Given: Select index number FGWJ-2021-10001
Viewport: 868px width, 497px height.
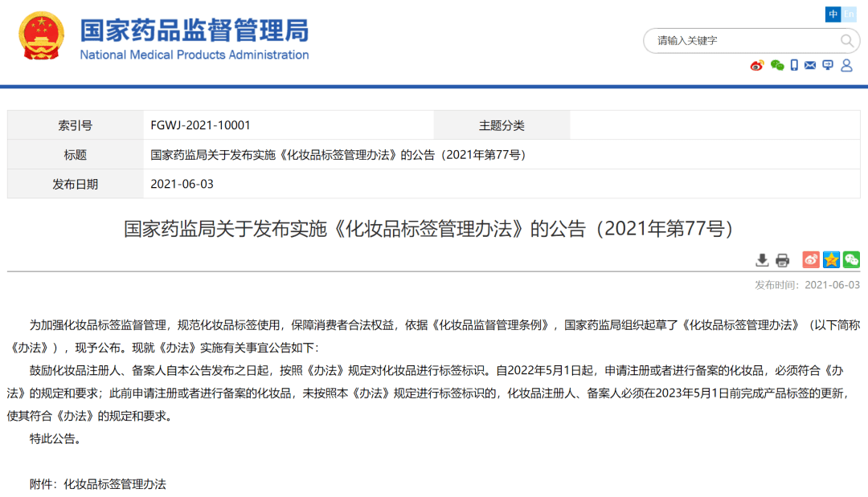Looking at the screenshot, I should coord(200,125).
